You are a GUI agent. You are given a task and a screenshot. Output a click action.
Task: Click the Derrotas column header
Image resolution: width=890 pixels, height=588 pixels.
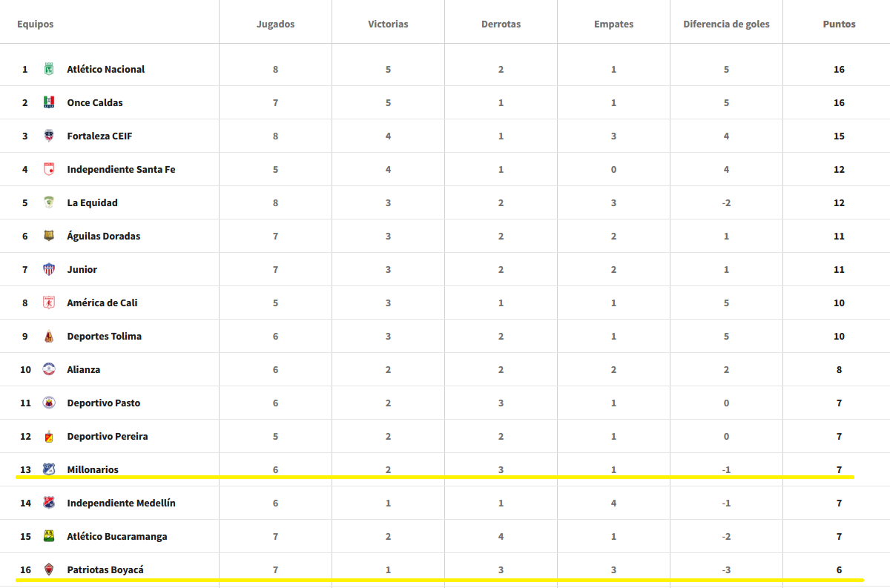[x=501, y=24]
